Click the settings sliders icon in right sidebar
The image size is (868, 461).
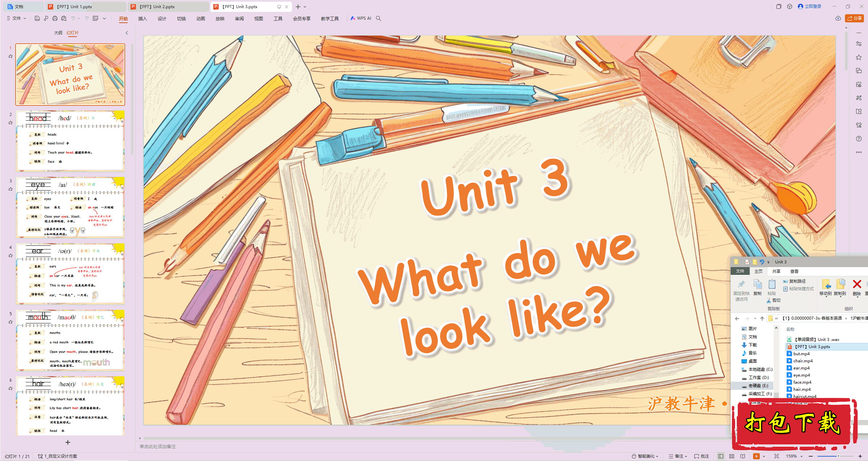(859, 44)
